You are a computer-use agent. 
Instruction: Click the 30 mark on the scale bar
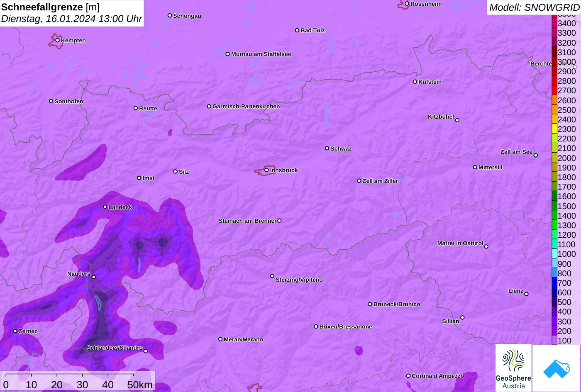(82, 385)
